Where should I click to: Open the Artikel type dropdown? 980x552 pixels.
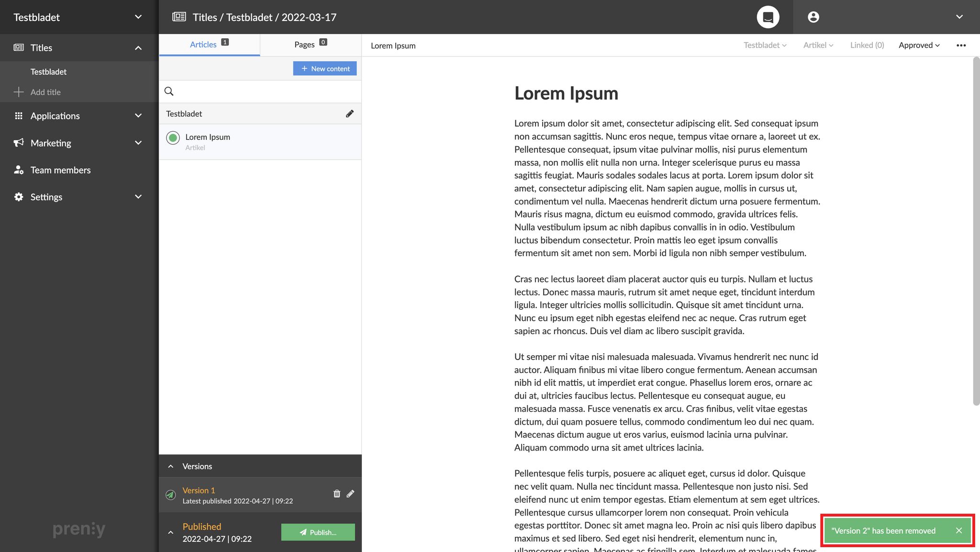point(818,45)
